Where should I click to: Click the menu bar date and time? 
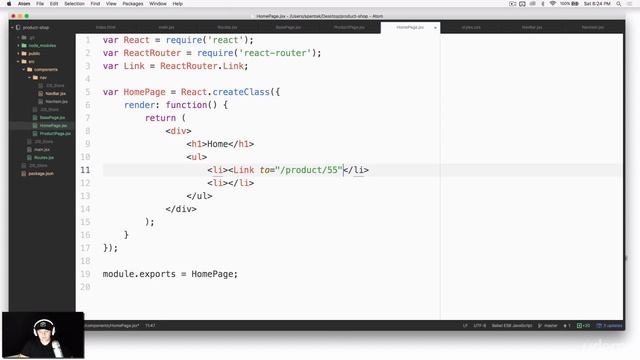click(x=597, y=4)
